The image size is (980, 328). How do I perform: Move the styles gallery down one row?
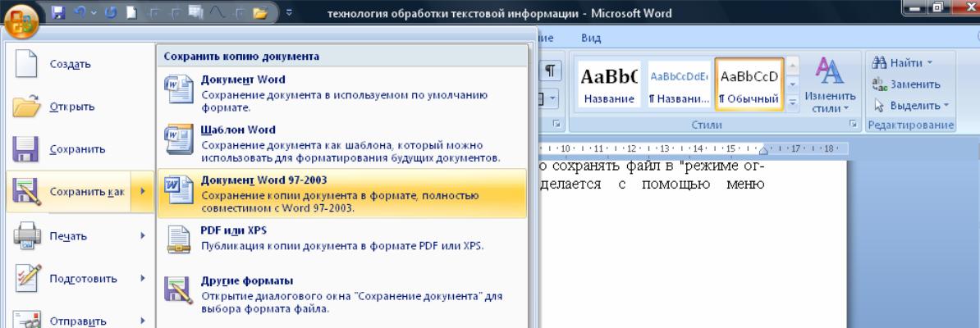click(793, 83)
